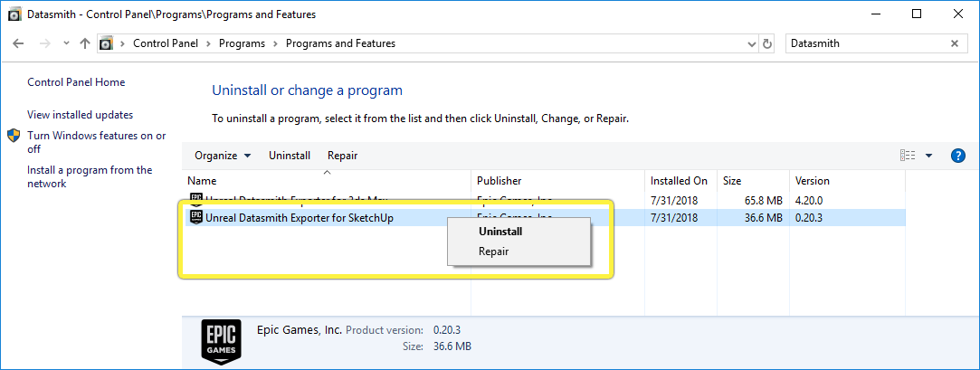Sort by the Publisher column header
The height and width of the screenshot is (370, 980).
(499, 181)
